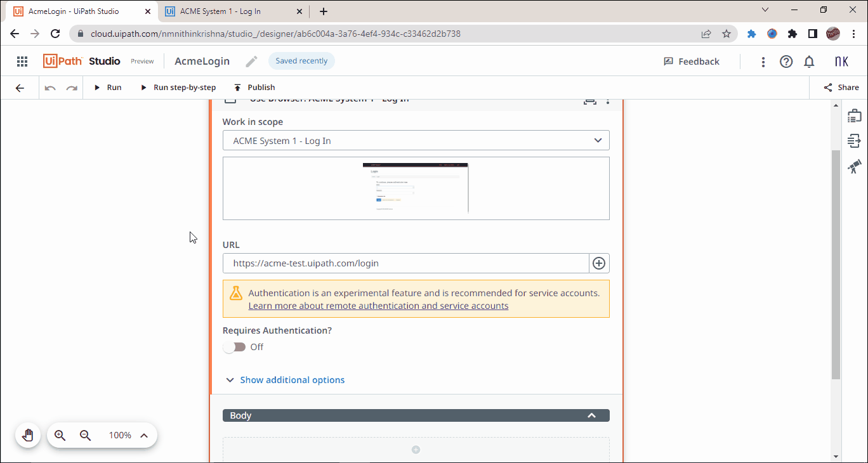This screenshot has height=463, width=868.
Task: Click the Share button
Action: [x=841, y=88]
